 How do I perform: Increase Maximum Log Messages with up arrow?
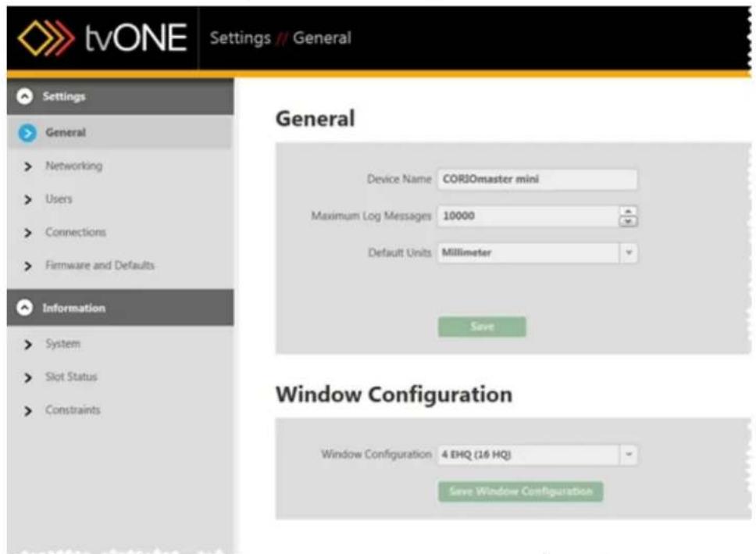(628, 212)
